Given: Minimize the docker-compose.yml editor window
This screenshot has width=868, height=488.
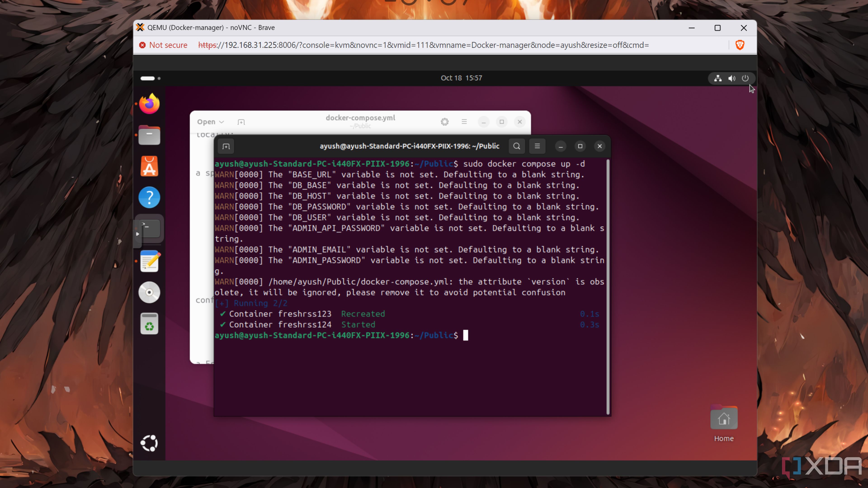Looking at the screenshot, I should [x=484, y=122].
